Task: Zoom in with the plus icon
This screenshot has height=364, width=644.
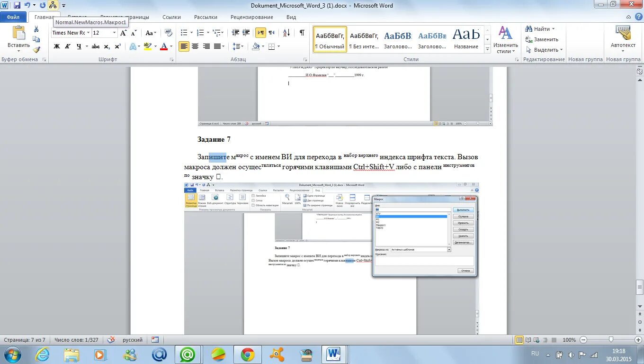Action: [x=638, y=340]
